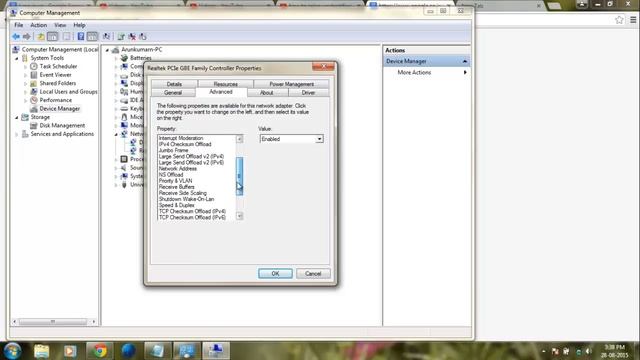
Task: Toggle the Show/Hide Action Pane toolbar icon
Action: pos(93,37)
